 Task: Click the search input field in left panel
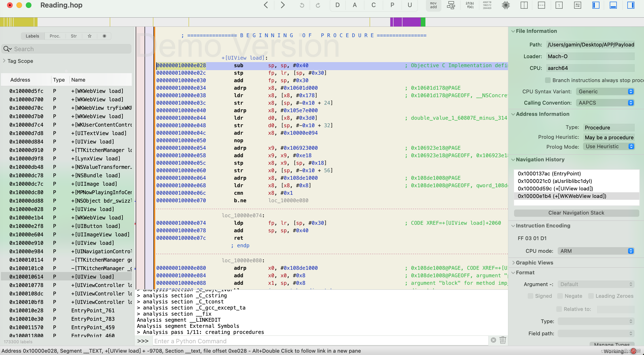68,49
